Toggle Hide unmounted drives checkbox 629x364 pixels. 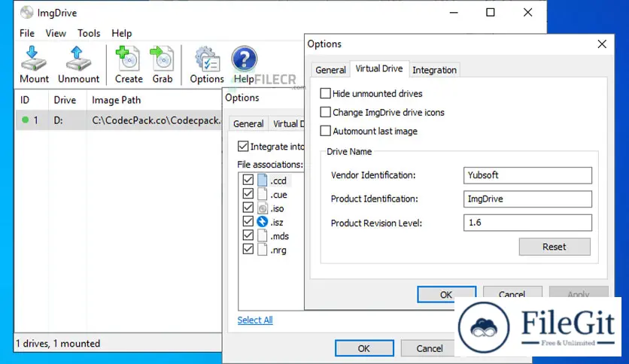pyautogui.click(x=325, y=93)
